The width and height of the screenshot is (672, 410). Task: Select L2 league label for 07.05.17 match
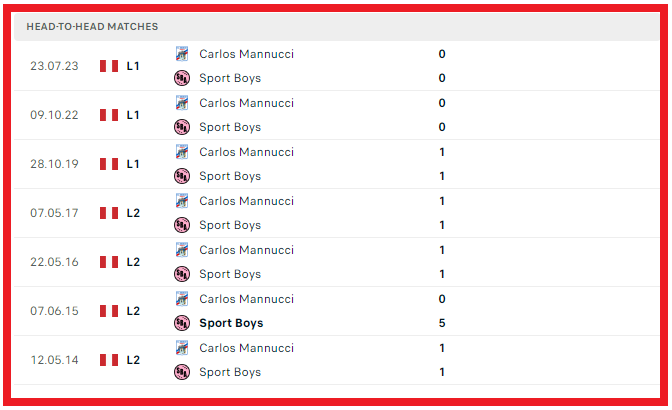click(x=133, y=213)
